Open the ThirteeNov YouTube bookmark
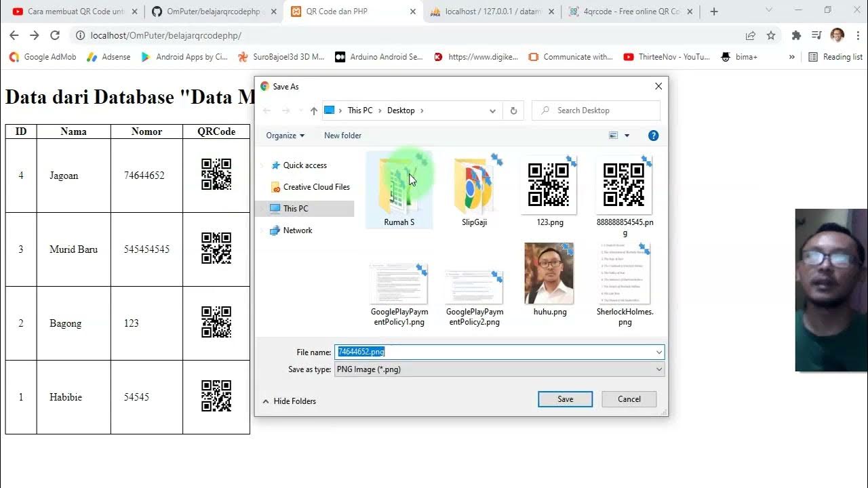 (x=667, y=57)
